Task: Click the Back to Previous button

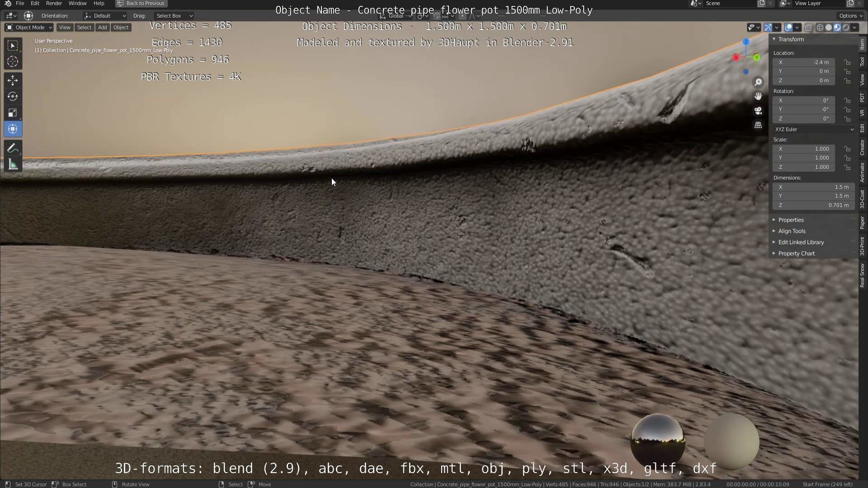Action: pyautogui.click(x=141, y=3)
